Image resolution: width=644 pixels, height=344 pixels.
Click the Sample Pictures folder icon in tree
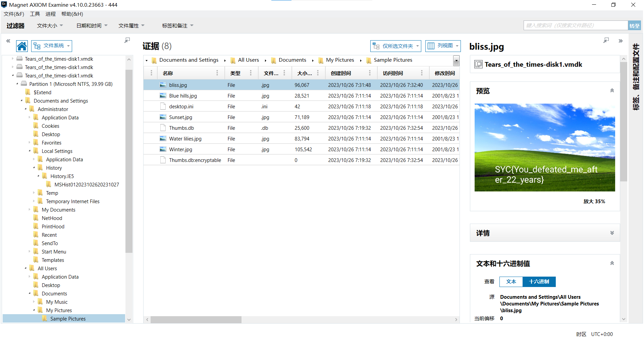pos(45,319)
